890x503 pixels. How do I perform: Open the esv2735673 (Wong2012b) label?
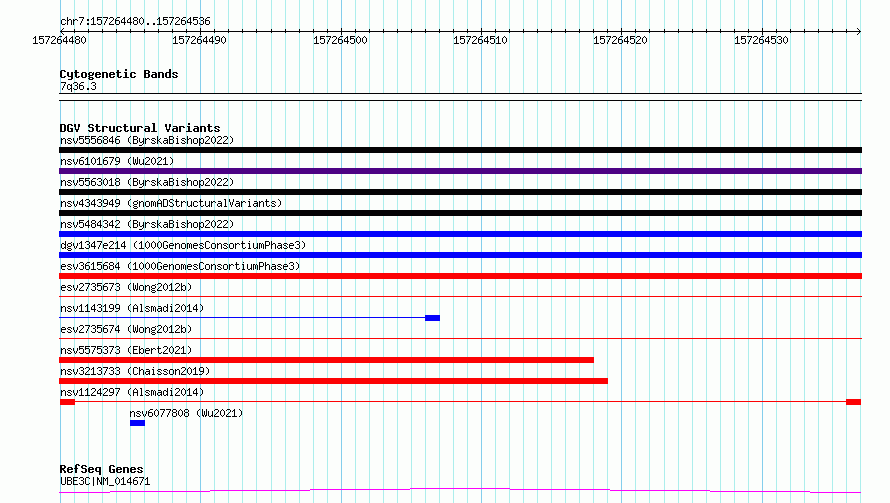tap(126, 287)
